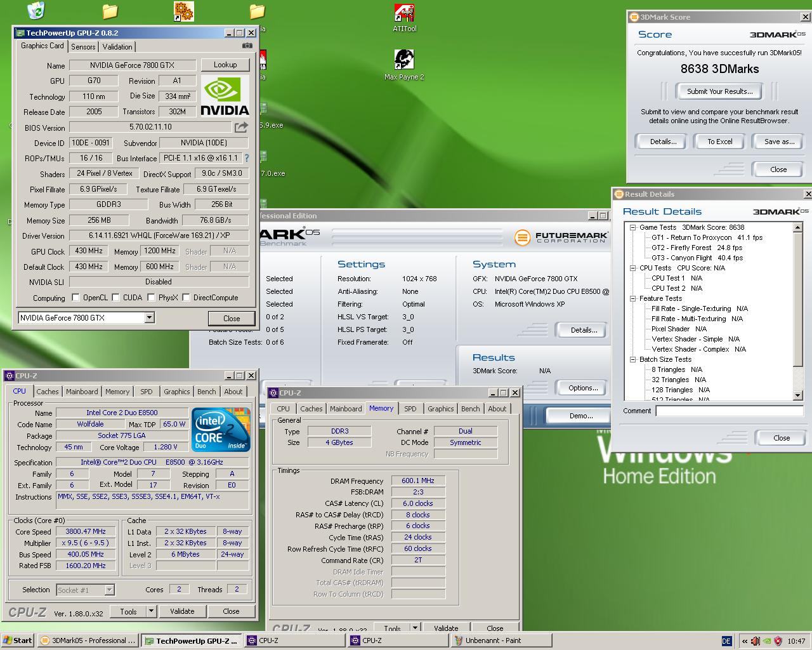Click the Submit Your Results button
This screenshot has width=812, height=650.
(x=719, y=91)
